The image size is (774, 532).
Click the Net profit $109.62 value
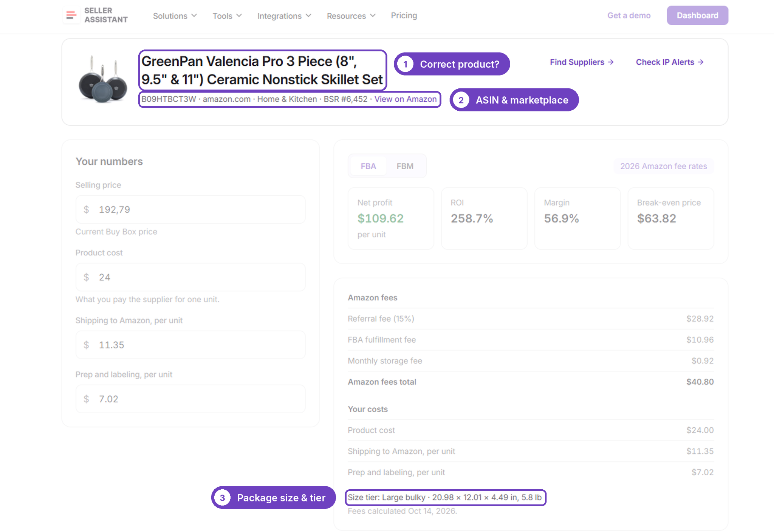(380, 218)
